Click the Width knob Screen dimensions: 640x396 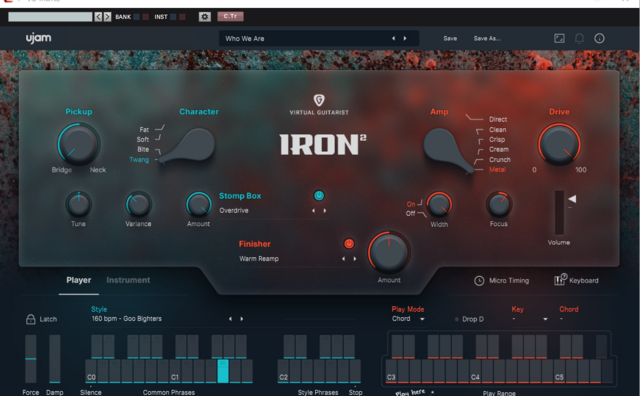coord(439,204)
